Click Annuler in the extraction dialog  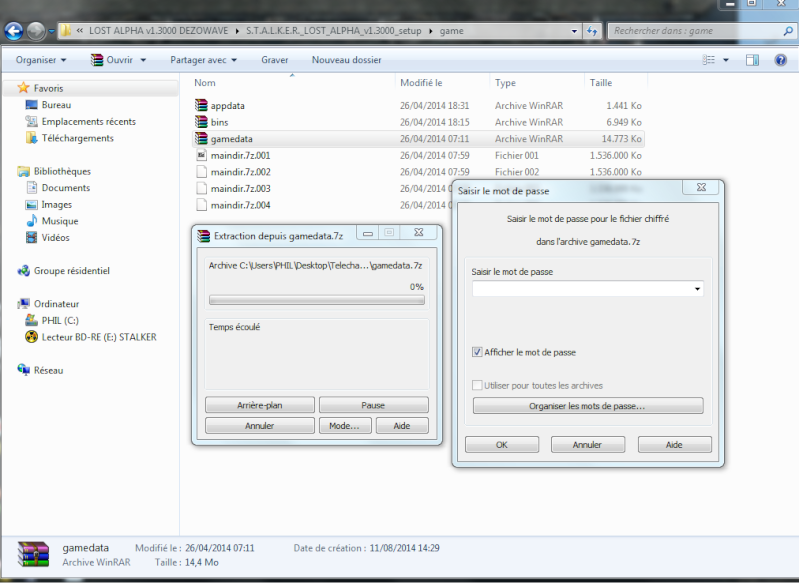[x=260, y=426]
